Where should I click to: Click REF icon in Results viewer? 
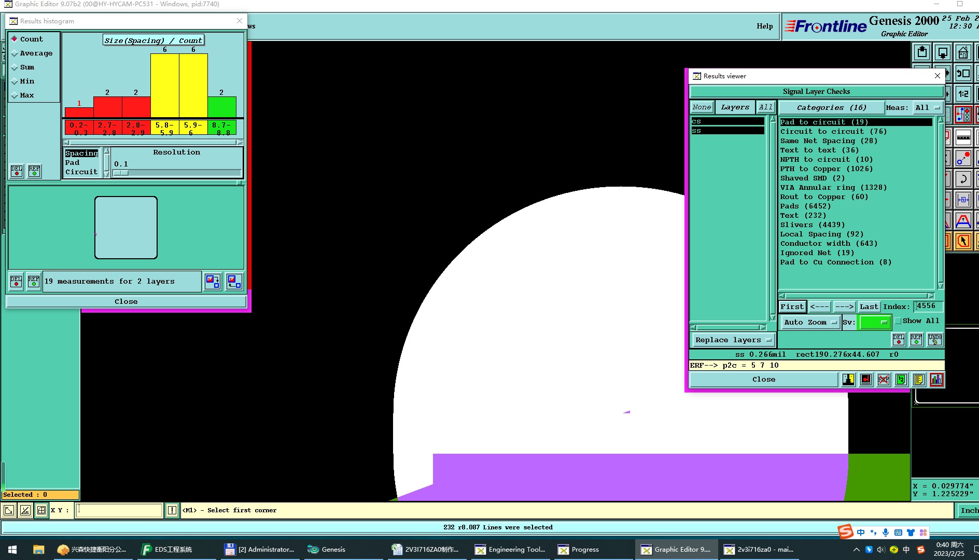917,340
